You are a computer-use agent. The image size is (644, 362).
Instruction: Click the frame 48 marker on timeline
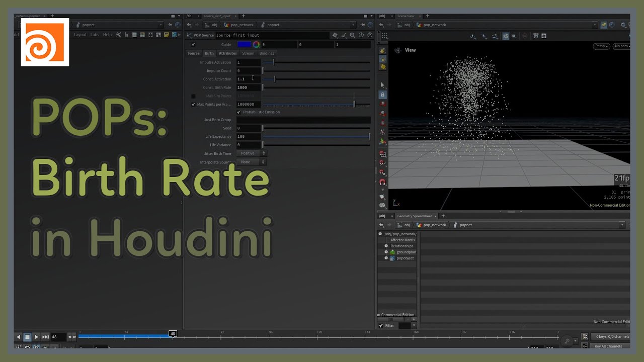[x=173, y=333]
